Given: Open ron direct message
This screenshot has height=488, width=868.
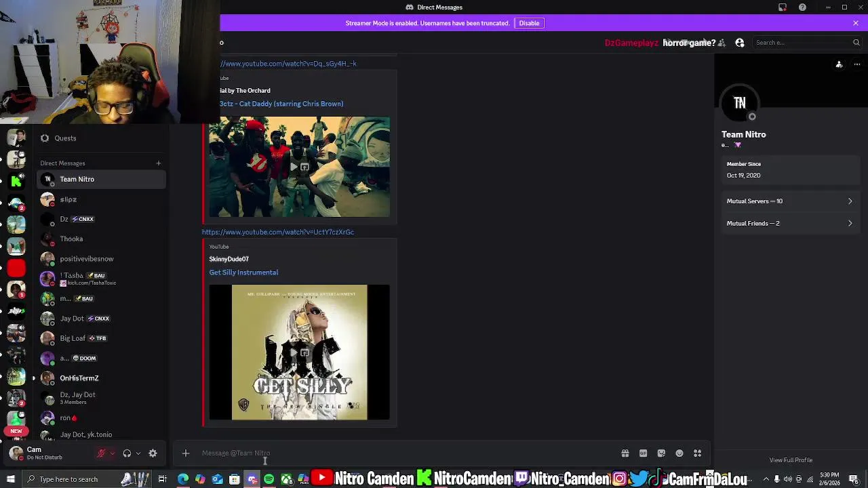Looking at the screenshot, I should (102, 418).
